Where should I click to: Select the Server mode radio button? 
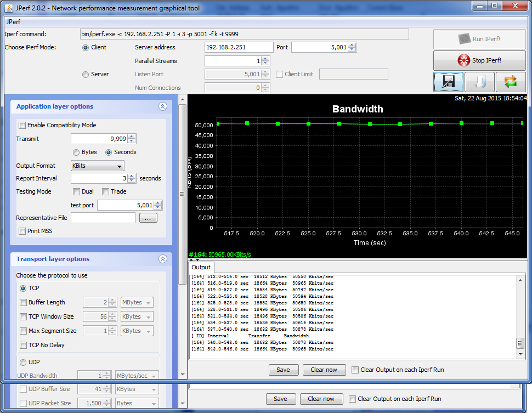[86, 75]
